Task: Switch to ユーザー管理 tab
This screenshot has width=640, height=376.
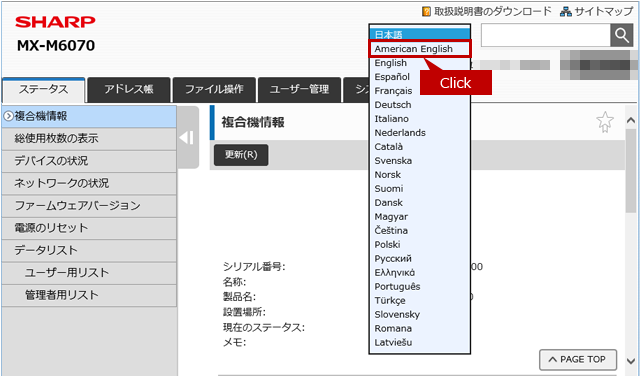Action: point(299,90)
